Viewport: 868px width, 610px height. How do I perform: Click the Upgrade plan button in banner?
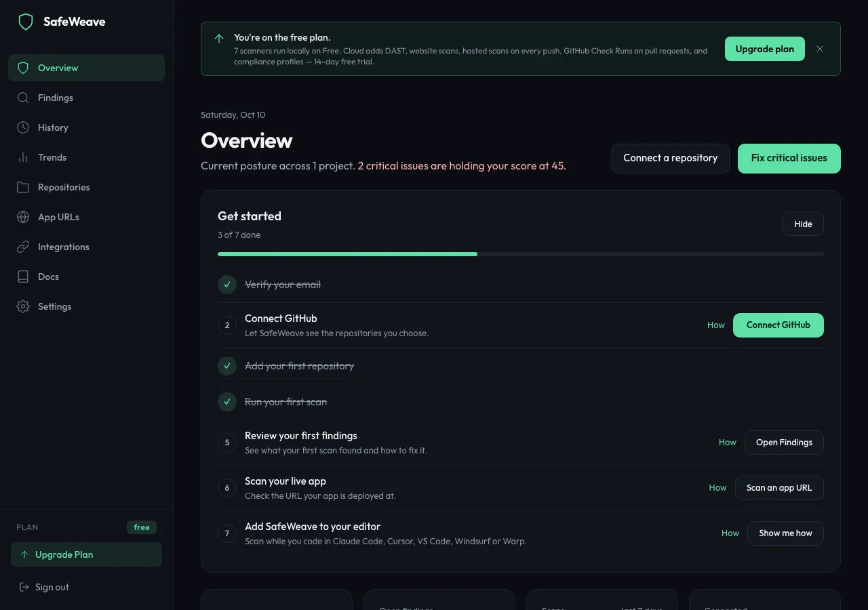tap(764, 49)
